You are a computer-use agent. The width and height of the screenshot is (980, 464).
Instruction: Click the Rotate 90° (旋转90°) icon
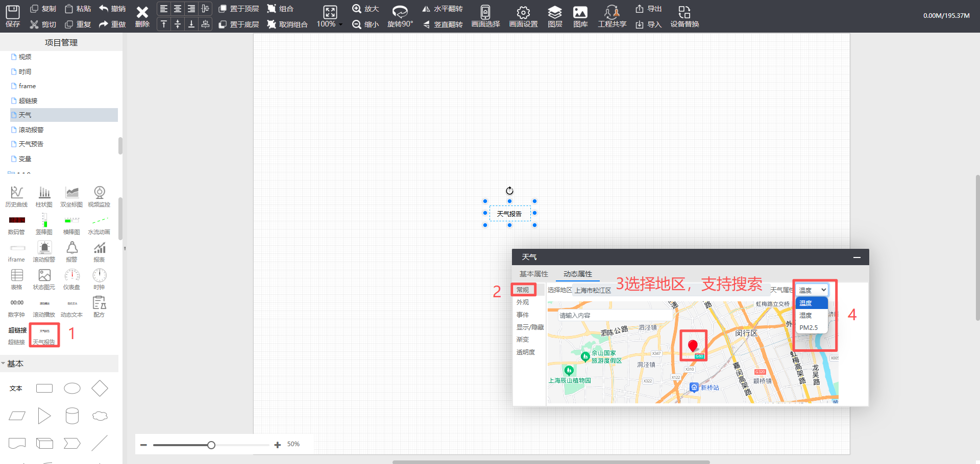pos(400,12)
